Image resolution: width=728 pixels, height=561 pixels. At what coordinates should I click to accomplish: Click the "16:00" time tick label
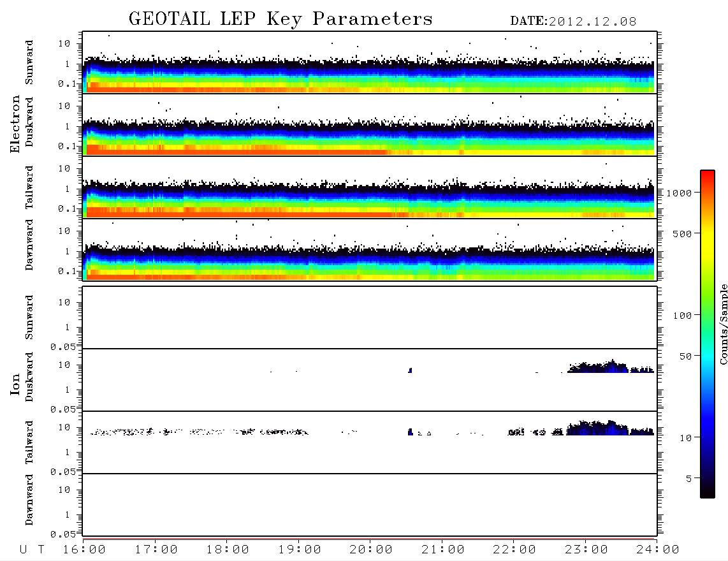85,550
